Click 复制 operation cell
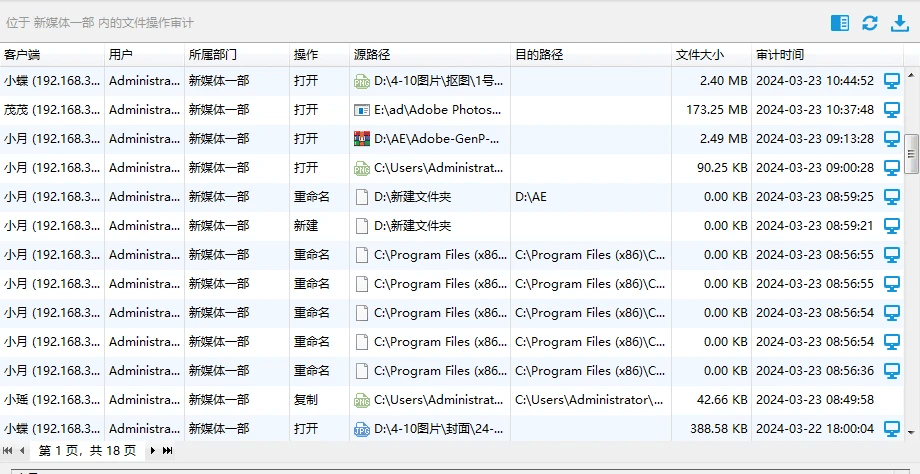 (306, 400)
